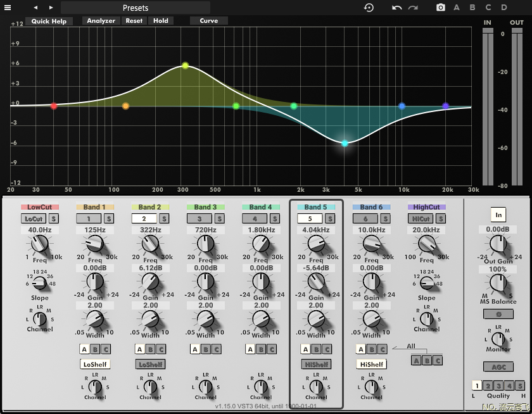
Task: Solo the LowCut band with S
Action: pyautogui.click(x=54, y=218)
